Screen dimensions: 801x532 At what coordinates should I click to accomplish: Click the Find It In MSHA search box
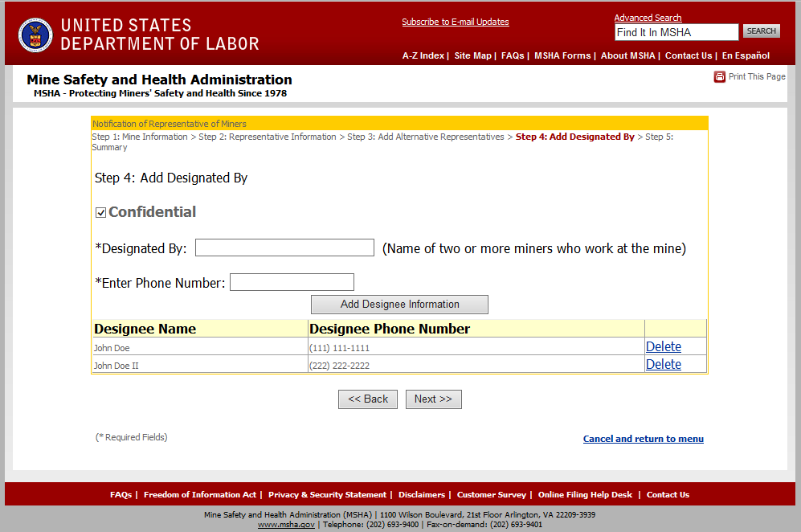point(676,32)
